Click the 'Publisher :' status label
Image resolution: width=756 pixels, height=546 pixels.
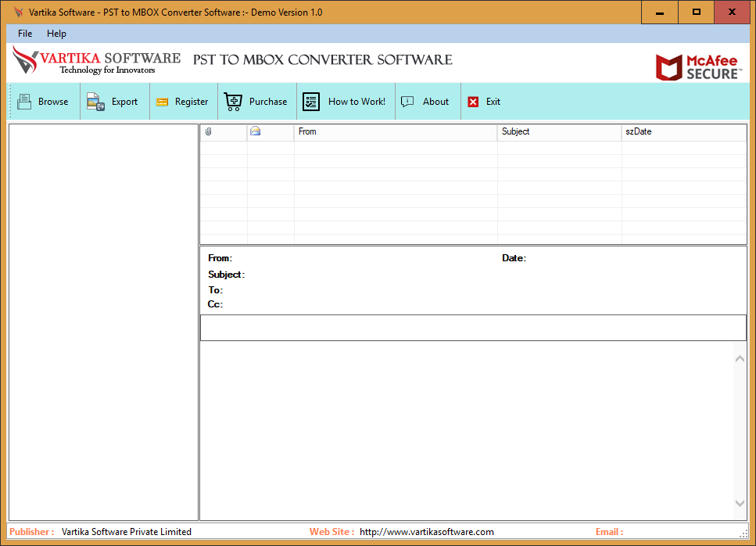tap(32, 532)
